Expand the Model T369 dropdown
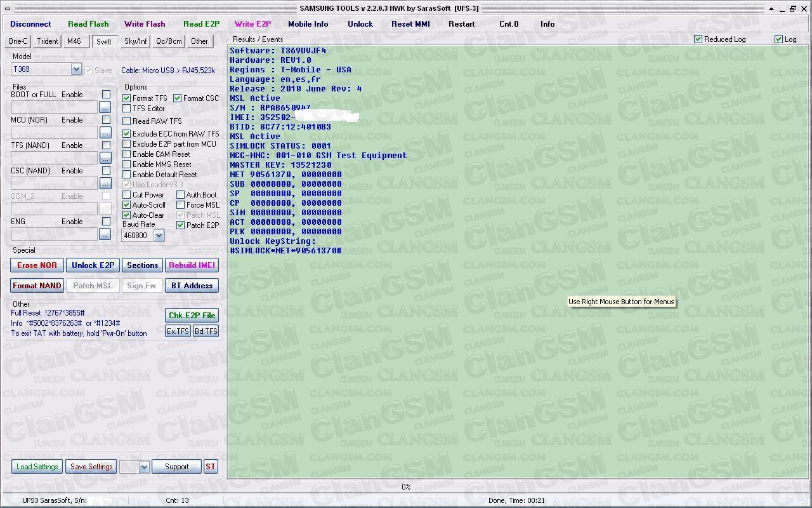812x508 pixels. point(76,69)
